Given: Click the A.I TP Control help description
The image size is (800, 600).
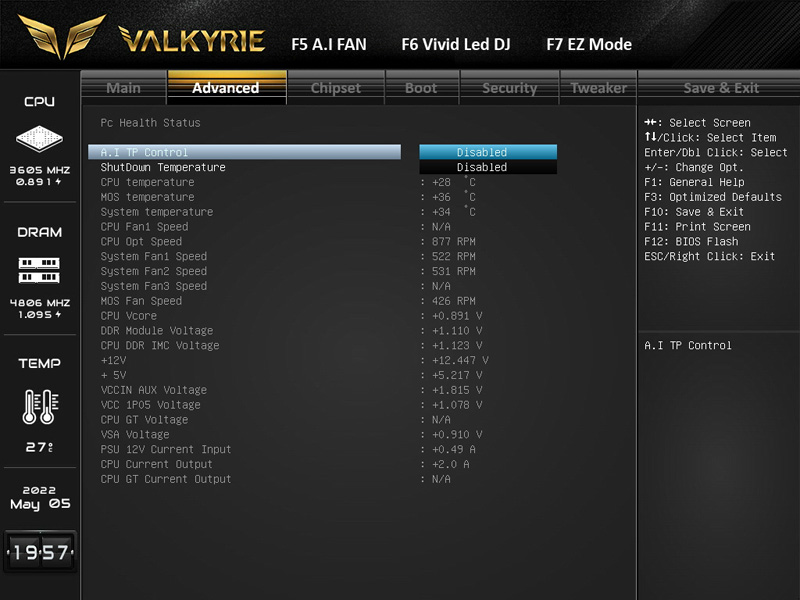Looking at the screenshot, I should pos(688,345).
